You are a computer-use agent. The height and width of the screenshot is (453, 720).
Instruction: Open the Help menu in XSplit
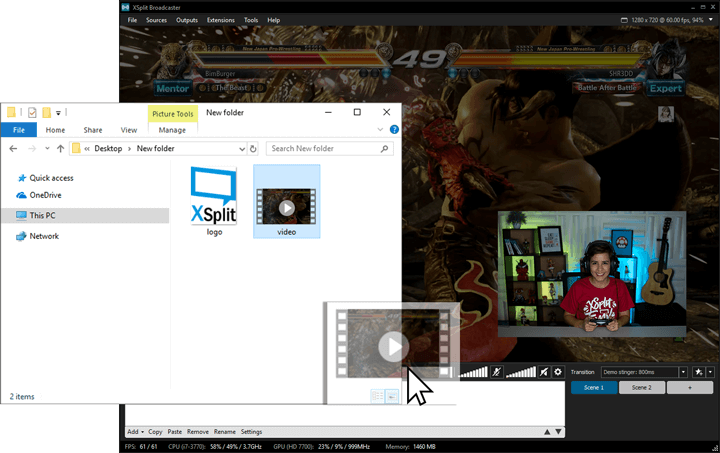(274, 20)
